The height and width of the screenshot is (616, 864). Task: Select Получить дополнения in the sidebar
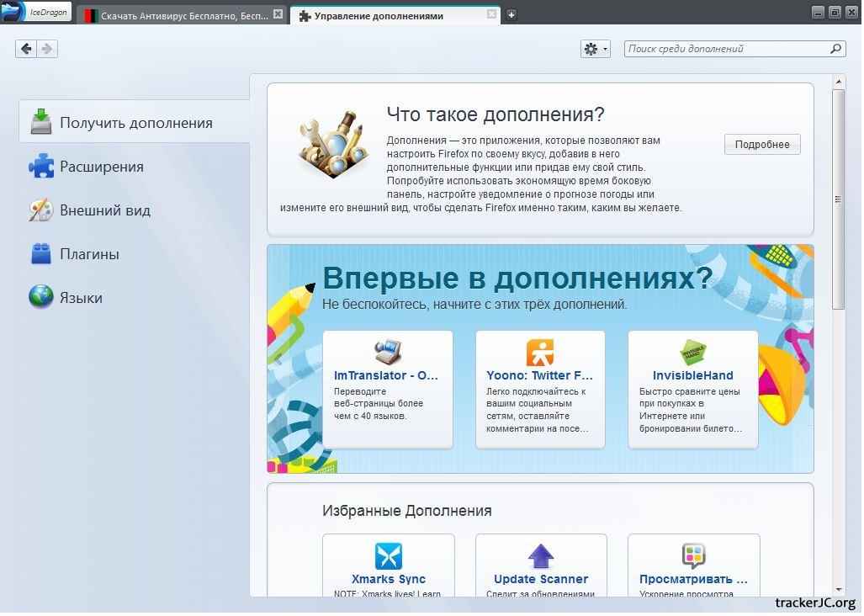(135, 123)
